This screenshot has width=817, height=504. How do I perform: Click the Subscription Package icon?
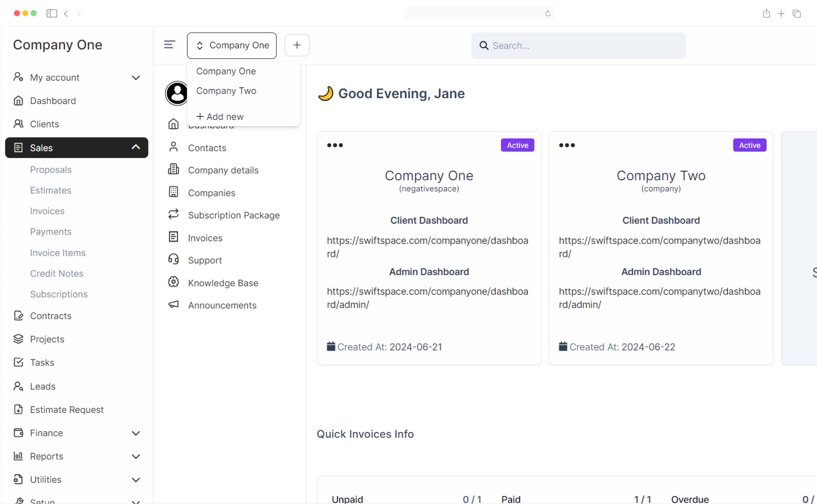click(173, 214)
